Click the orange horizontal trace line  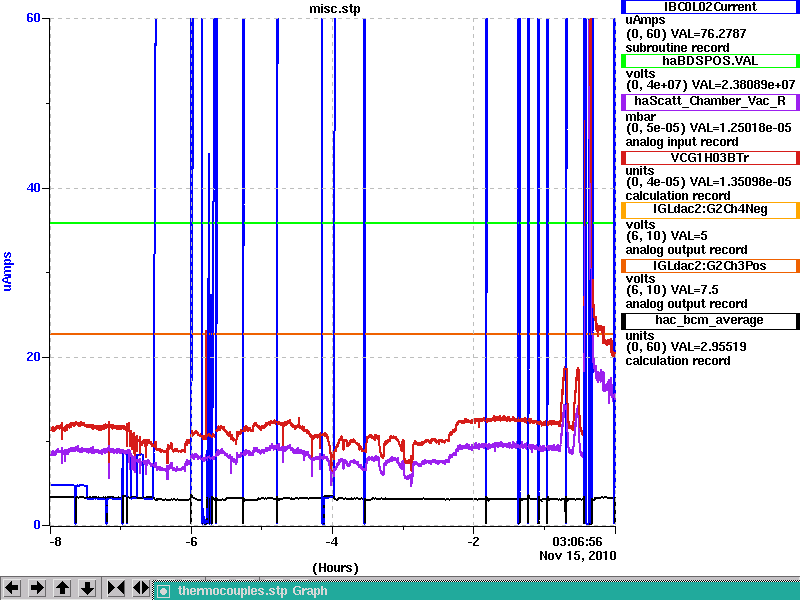[x=332, y=334]
